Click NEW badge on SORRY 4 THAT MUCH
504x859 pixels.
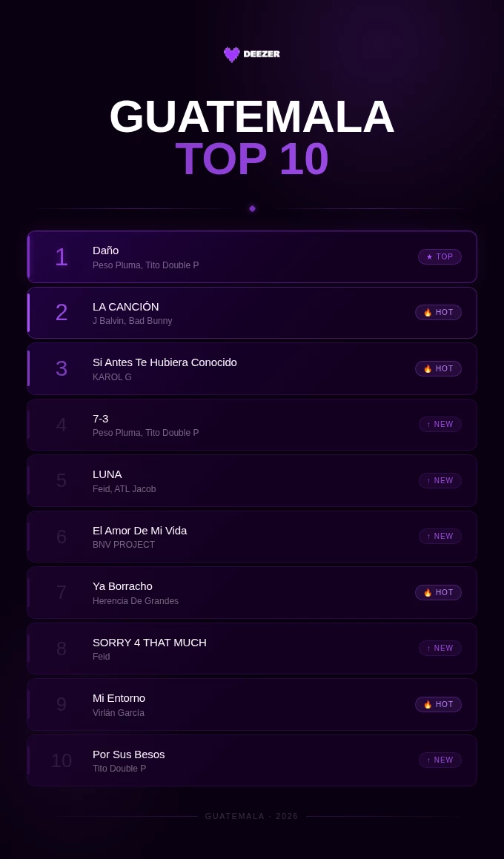440,649
